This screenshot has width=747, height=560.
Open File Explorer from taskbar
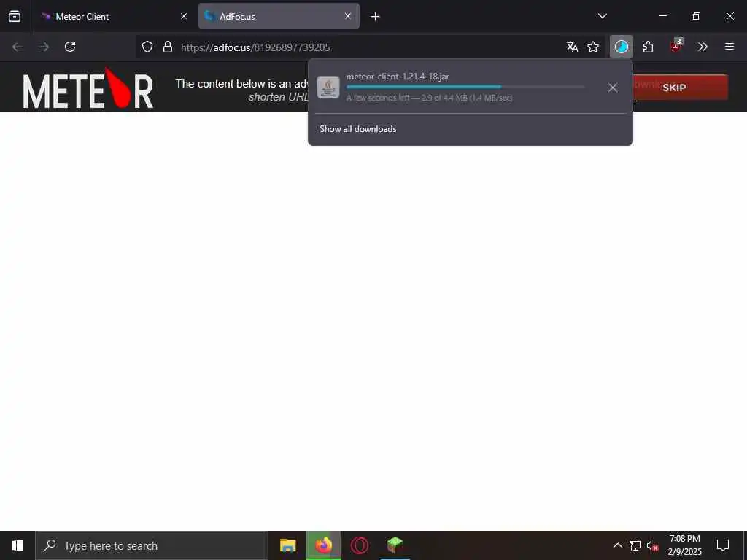point(287,545)
